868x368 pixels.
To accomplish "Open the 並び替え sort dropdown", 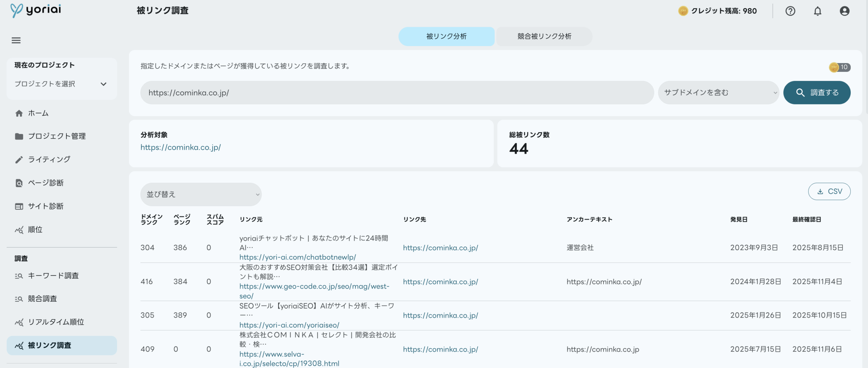I will (x=201, y=195).
